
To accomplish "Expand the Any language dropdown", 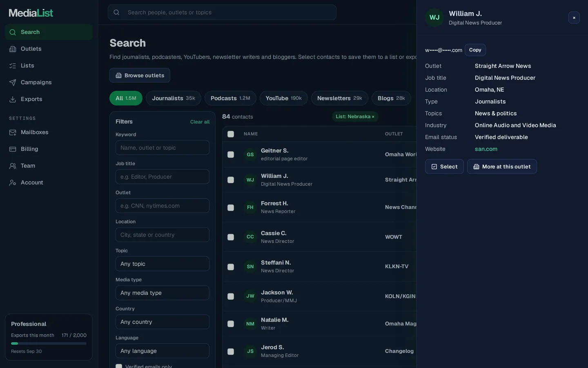I will 163,351.
